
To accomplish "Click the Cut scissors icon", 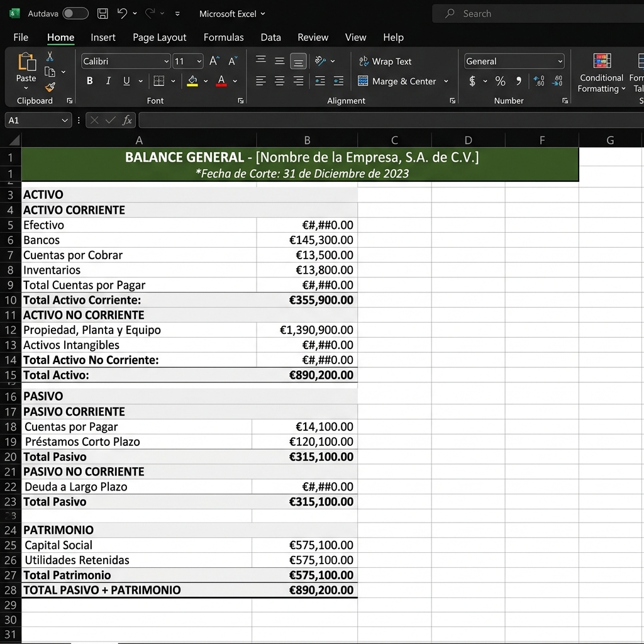I will coord(50,56).
